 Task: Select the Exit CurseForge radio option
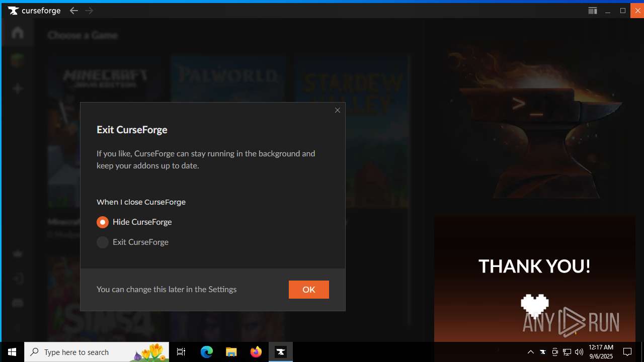click(132, 242)
